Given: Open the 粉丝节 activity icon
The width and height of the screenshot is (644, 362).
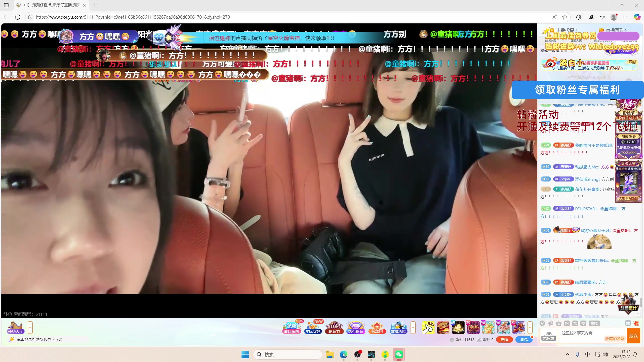Looking at the screenshot, I should [x=334, y=327].
